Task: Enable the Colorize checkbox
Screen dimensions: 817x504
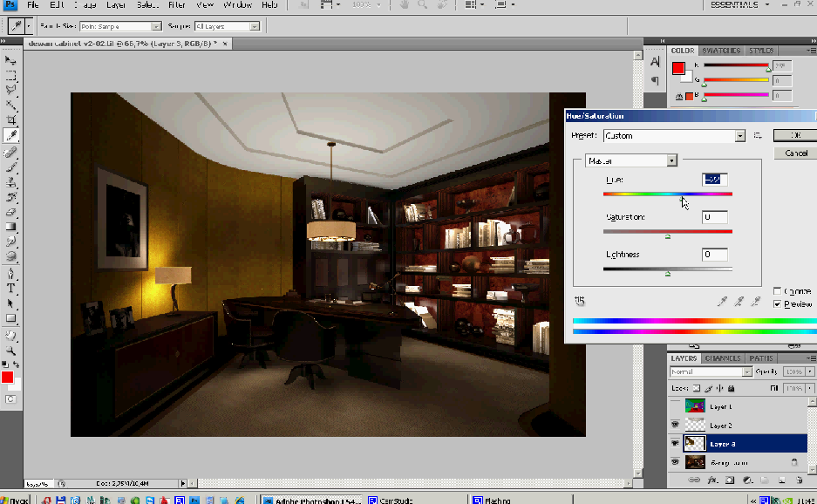Action: [778, 291]
